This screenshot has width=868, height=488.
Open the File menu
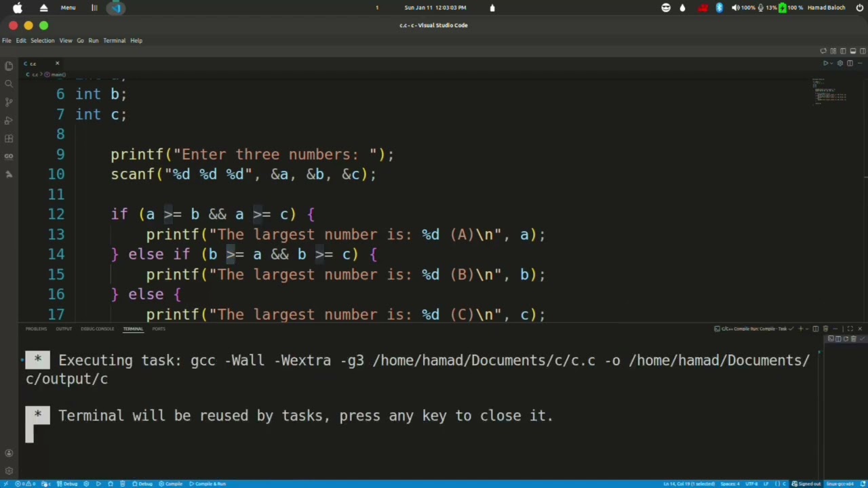point(7,41)
